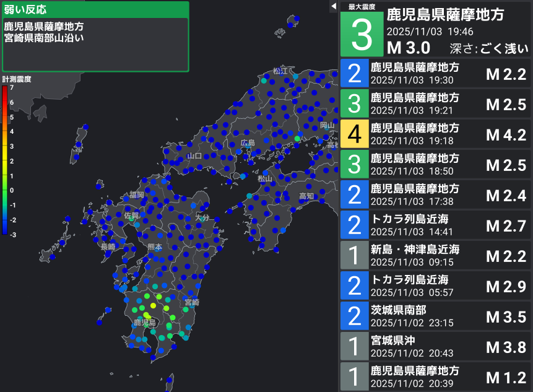Click the yellow station dot near 鹿児島
This screenshot has width=533, height=392.
(x=152, y=305)
